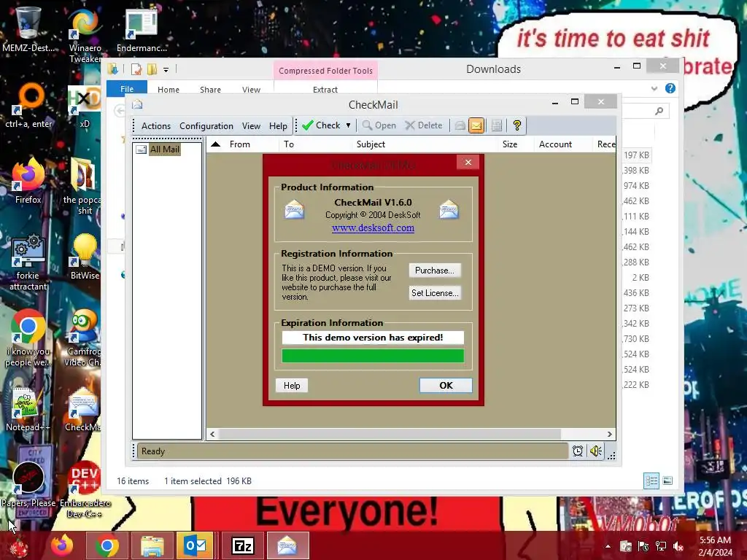This screenshot has height=560, width=747.
Task: Open the quick access toolbar dropdown arrow
Action: tap(166, 70)
